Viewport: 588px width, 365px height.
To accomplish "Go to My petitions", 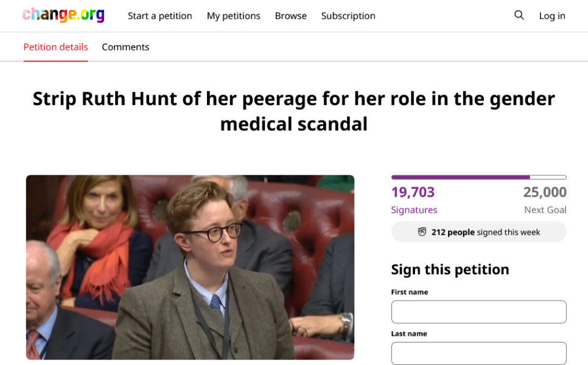I will pos(233,16).
